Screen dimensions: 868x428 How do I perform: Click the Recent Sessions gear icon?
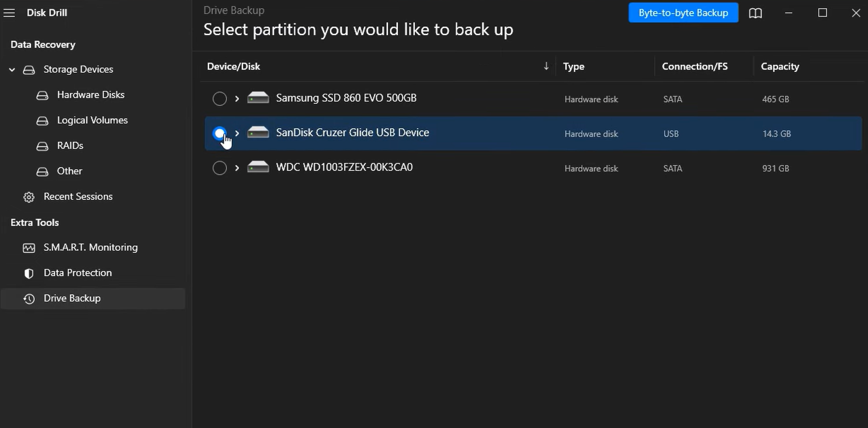[29, 197]
